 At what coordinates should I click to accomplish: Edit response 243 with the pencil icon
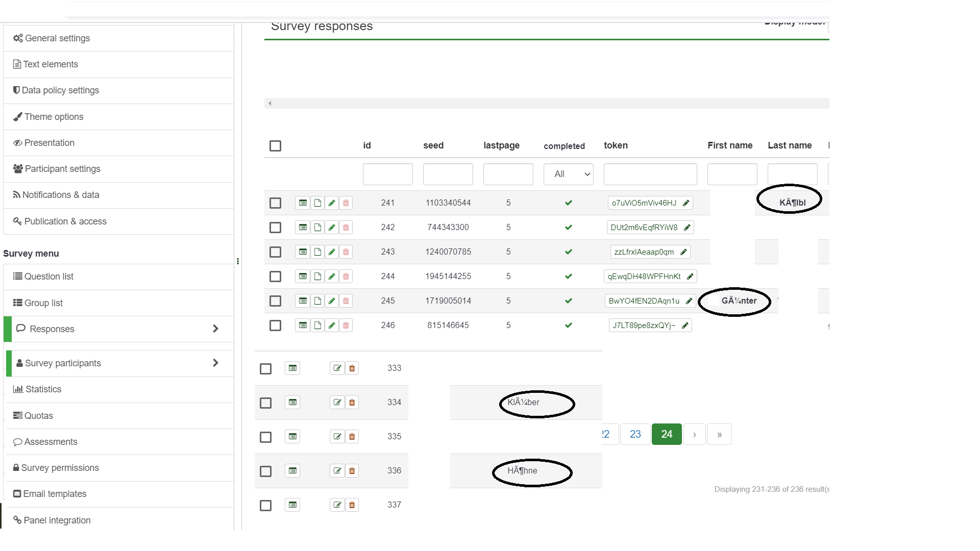332,252
